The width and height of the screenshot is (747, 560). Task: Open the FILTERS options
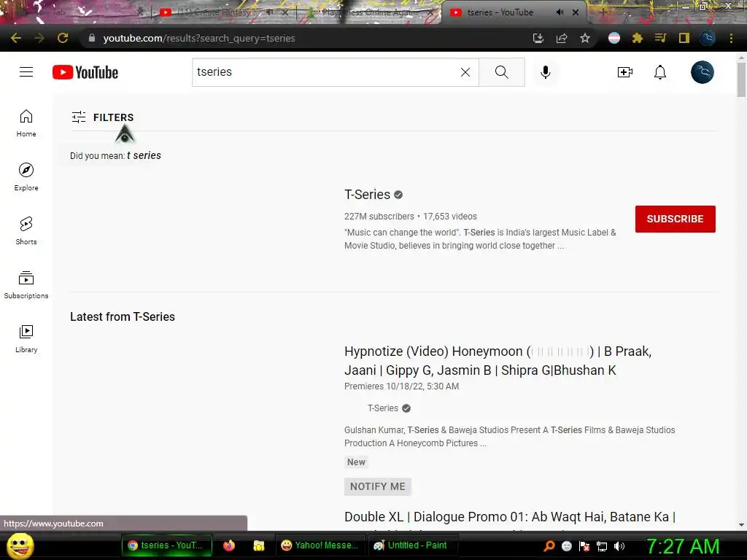(x=102, y=117)
